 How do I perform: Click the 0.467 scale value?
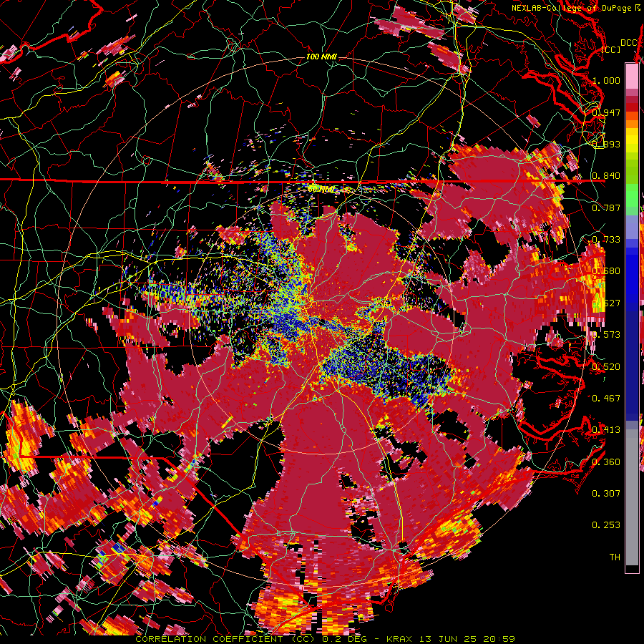click(x=606, y=398)
